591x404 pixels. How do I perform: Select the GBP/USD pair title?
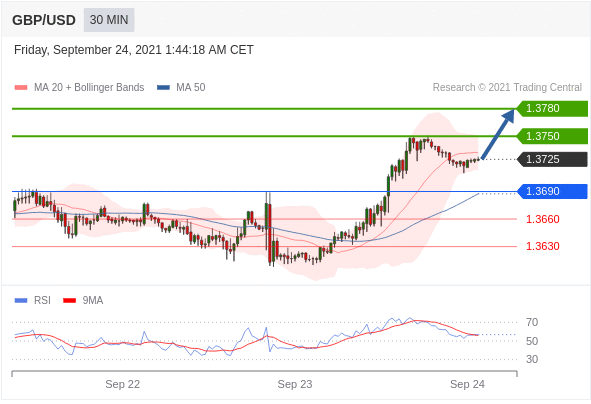(44, 20)
